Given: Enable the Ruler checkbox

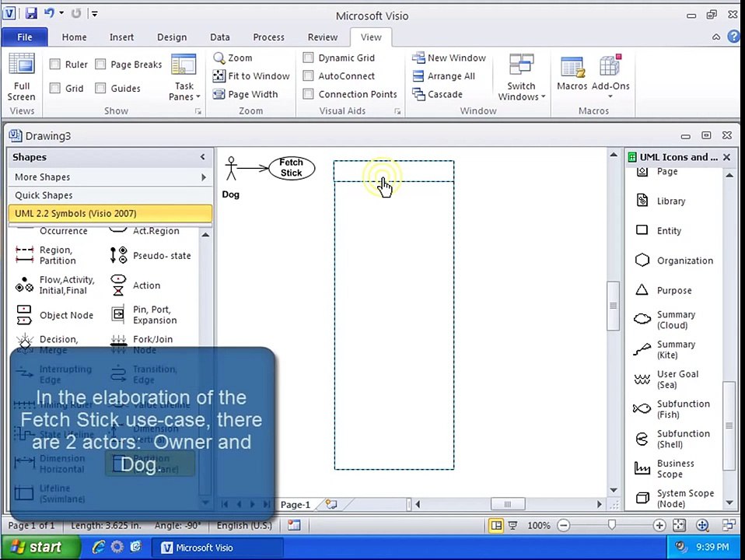Looking at the screenshot, I should pyautogui.click(x=55, y=64).
